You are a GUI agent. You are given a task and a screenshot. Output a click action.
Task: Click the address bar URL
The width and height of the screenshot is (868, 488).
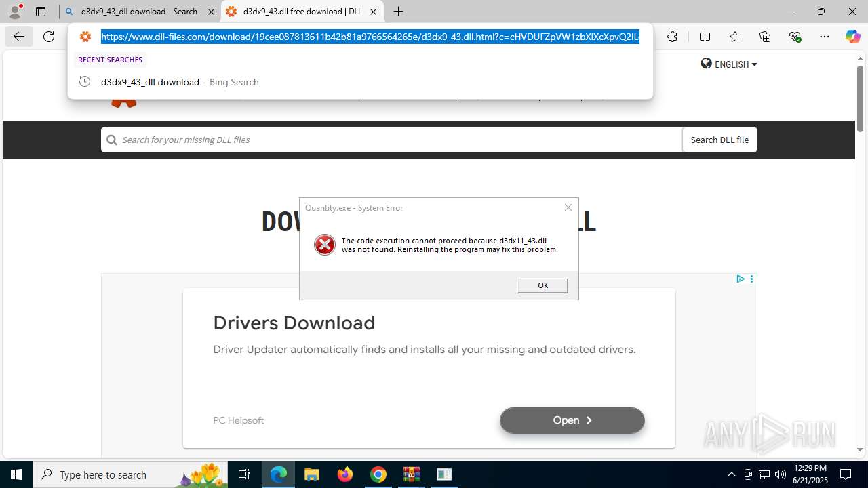pyautogui.click(x=370, y=37)
